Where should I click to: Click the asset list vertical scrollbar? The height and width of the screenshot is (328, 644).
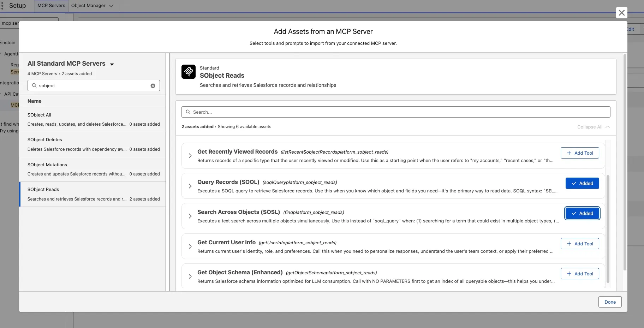pyautogui.click(x=608, y=229)
